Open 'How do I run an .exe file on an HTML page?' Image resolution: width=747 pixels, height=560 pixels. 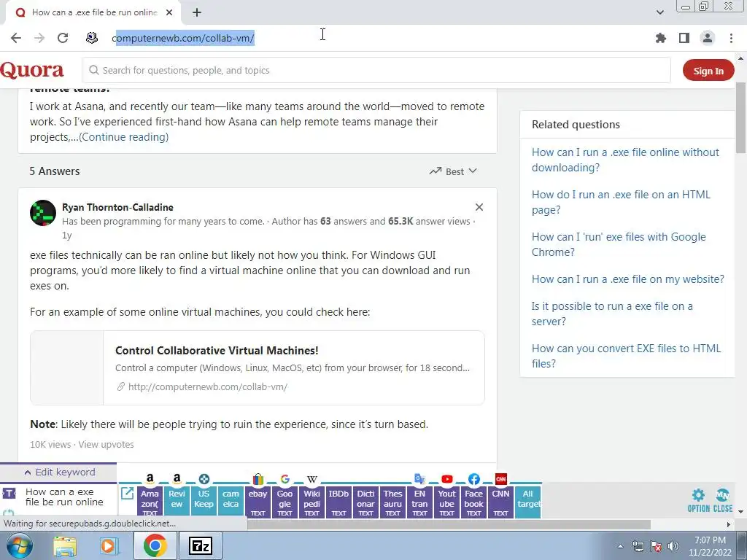(621, 202)
